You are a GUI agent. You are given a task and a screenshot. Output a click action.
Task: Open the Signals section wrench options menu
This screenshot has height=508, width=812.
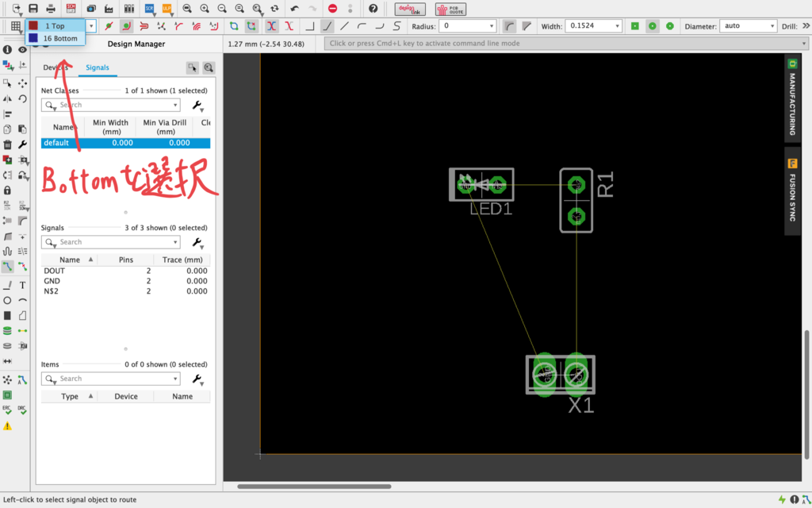(x=197, y=242)
